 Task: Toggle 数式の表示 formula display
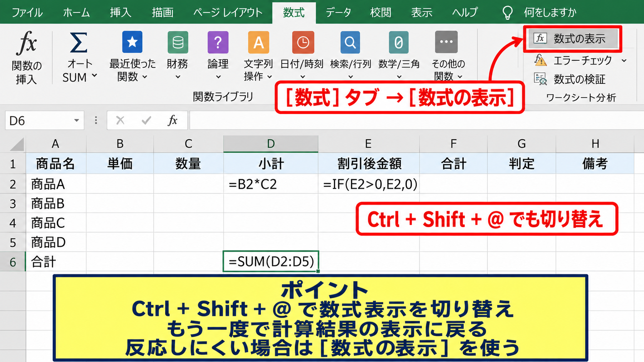[x=573, y=38]
